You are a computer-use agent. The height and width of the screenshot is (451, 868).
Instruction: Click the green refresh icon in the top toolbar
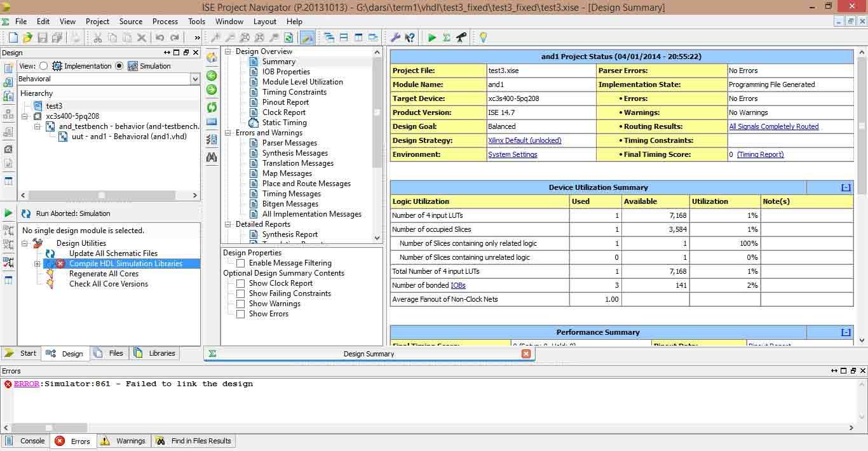(288, 37)
